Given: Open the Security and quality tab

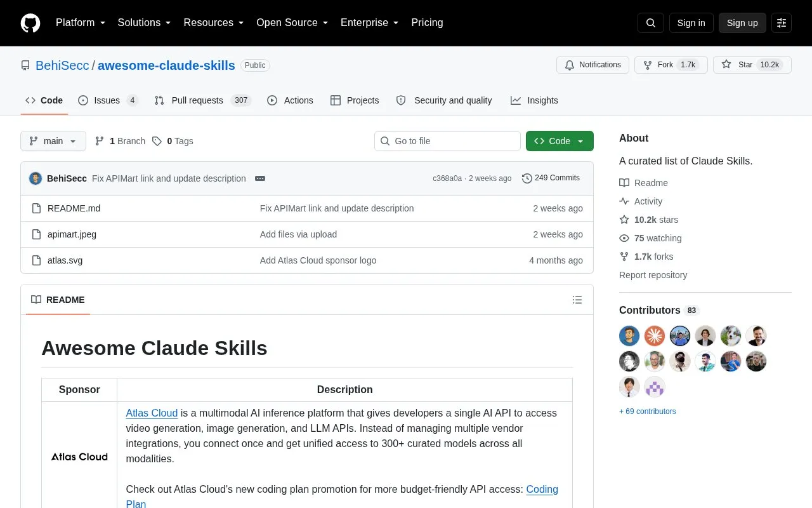Looking at the screenshot, I should point(444,100).
